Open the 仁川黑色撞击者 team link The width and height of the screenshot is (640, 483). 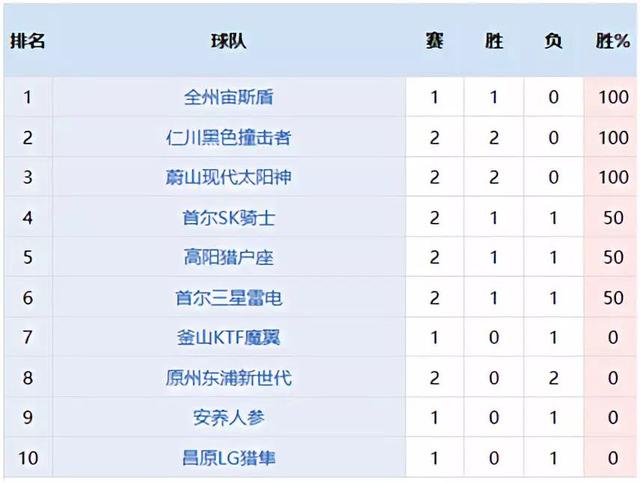coord(229,138)
